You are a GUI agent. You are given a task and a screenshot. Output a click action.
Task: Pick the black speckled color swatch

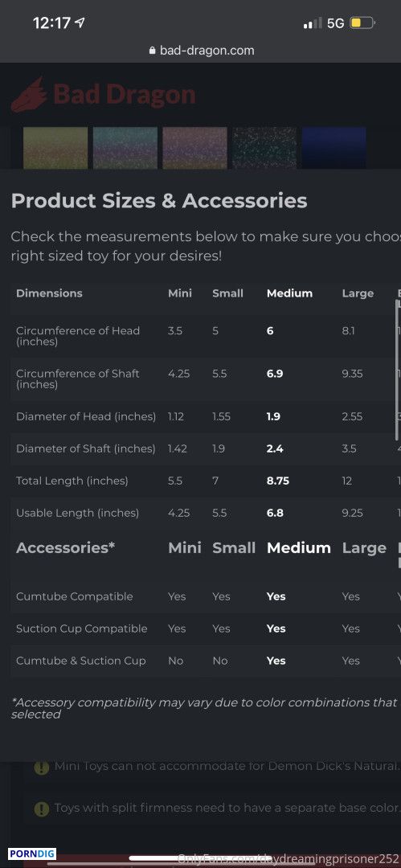[x=264, y=148]
